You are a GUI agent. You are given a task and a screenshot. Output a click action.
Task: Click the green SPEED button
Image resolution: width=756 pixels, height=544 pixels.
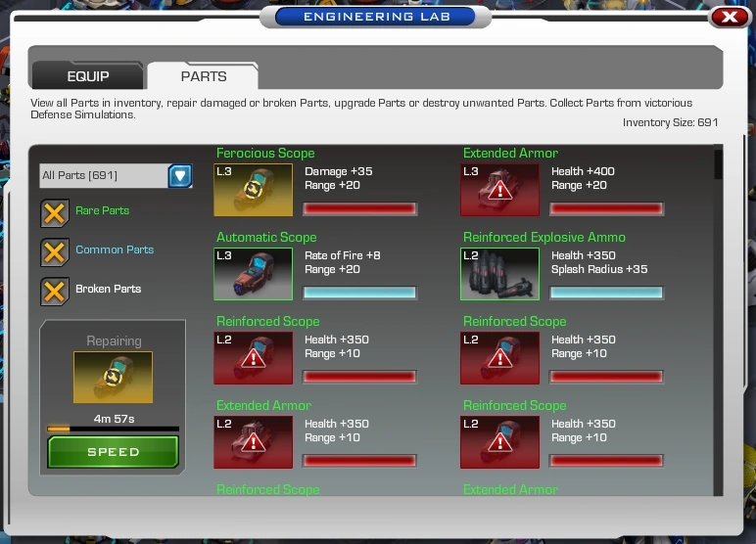pyautogui.click(x=114, y=452)
